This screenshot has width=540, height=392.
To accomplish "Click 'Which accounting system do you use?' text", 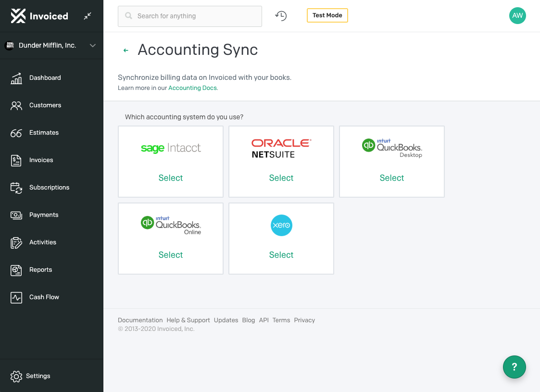I will (x=184, y=117).
